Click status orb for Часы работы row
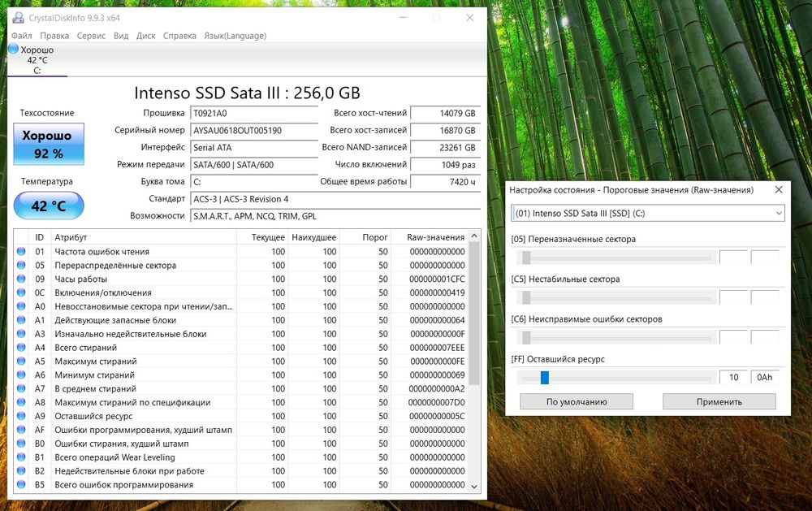This screenshot has width=812, height=511. pos(21,279)
